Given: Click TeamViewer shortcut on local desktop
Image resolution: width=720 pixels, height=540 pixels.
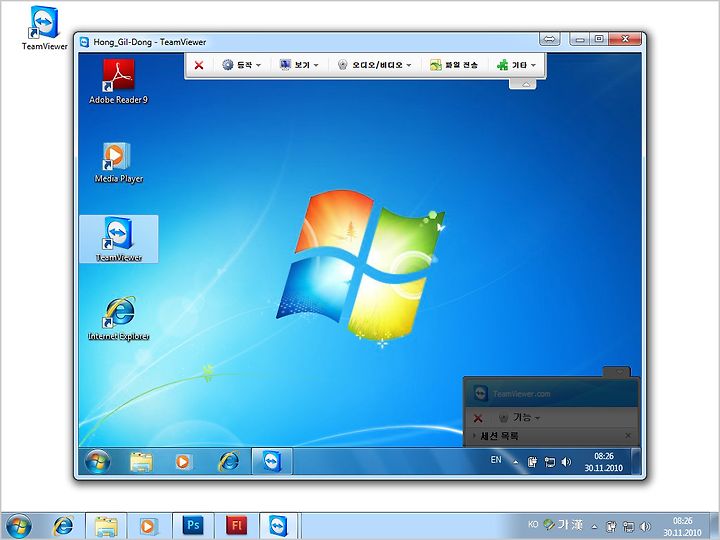Looking at the screenshot, I should point(45,28).
